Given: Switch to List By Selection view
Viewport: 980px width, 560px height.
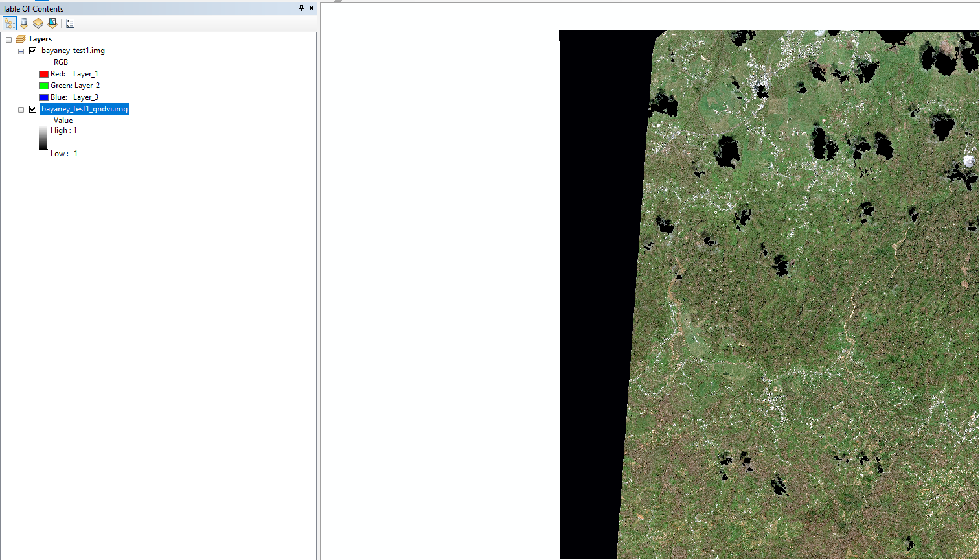Looking at the screenshot, I should click(52, 23).
